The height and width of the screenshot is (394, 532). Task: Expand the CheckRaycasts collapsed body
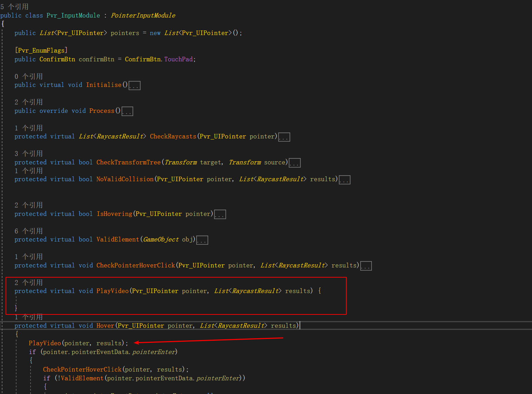pyautogui.click(x=284, y=137)
